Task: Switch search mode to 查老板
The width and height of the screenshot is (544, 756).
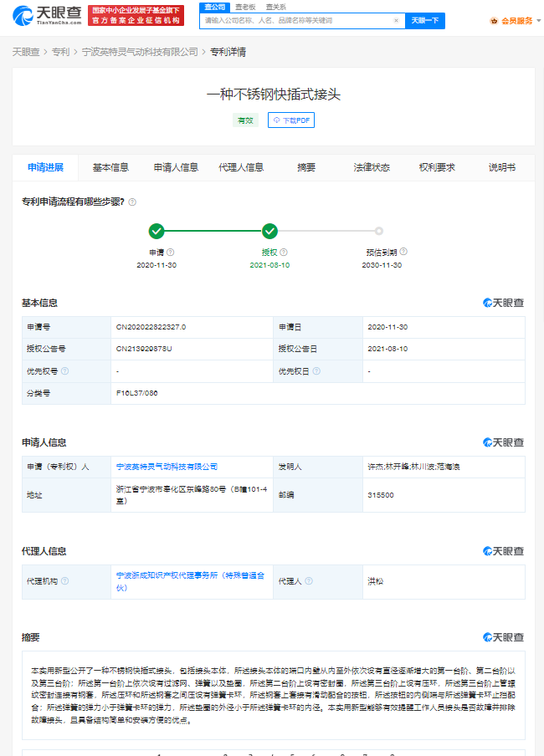Action: (244, 7)
